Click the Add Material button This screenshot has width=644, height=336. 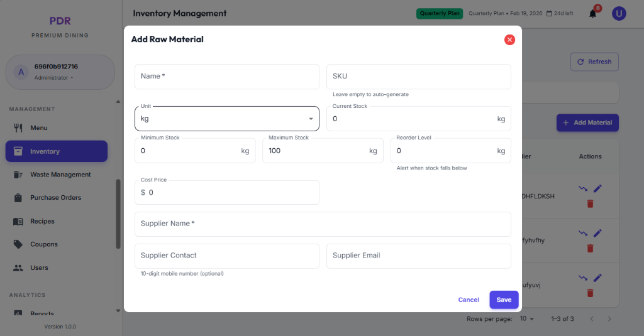coord(587,123)
